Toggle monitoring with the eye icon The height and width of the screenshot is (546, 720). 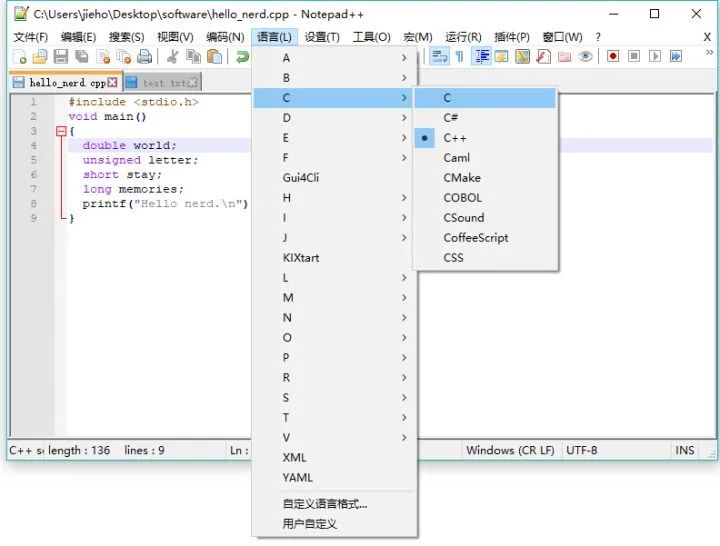585,56
